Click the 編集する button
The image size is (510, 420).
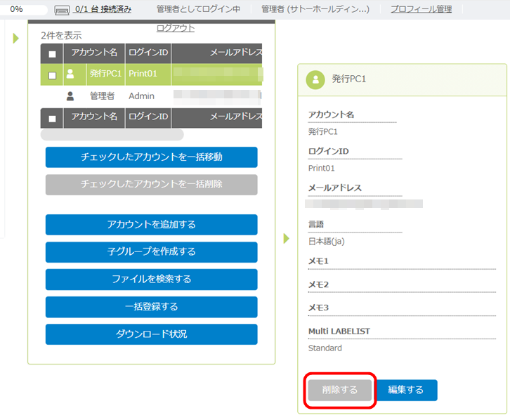coord(406,390)
